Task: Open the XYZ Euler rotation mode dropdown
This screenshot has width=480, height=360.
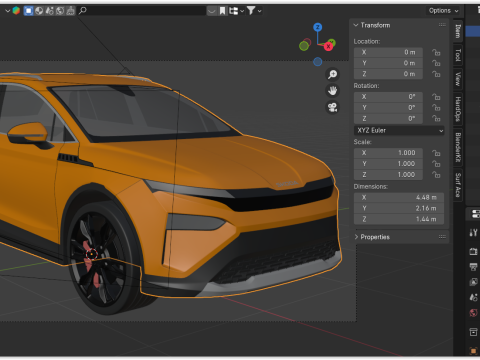Action: click(399, 130)
